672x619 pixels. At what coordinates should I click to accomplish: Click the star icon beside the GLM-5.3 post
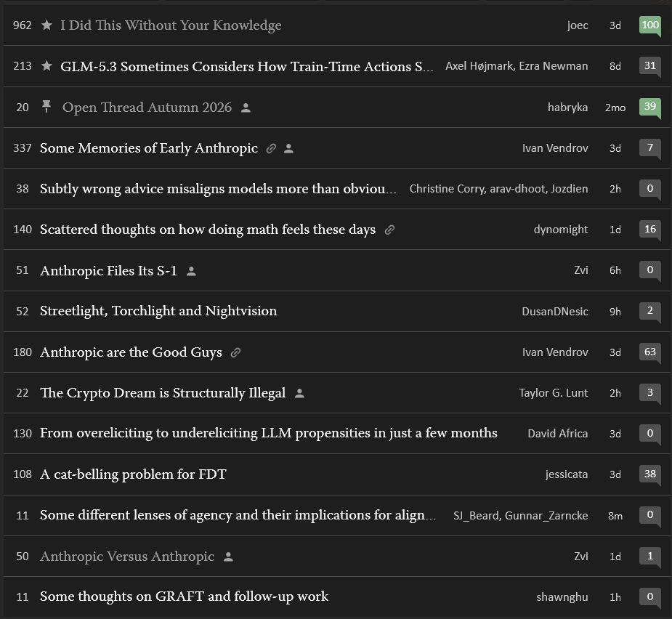[46, 66]
